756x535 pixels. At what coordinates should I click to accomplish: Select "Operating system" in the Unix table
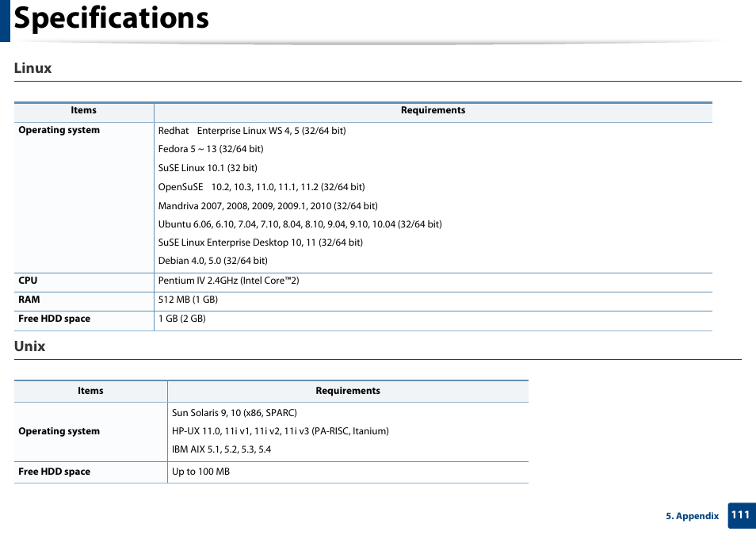59,430
